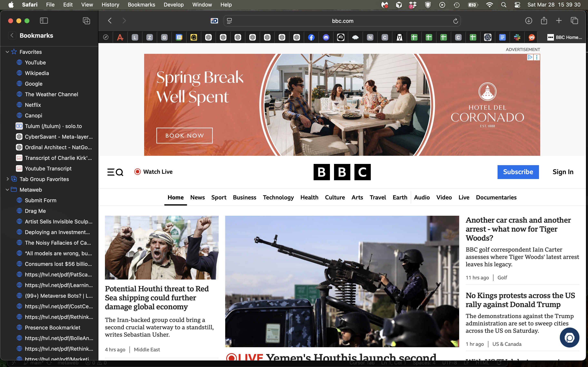
Task: Toggle the Safari sidebar visibility
Action: (44, 21)
